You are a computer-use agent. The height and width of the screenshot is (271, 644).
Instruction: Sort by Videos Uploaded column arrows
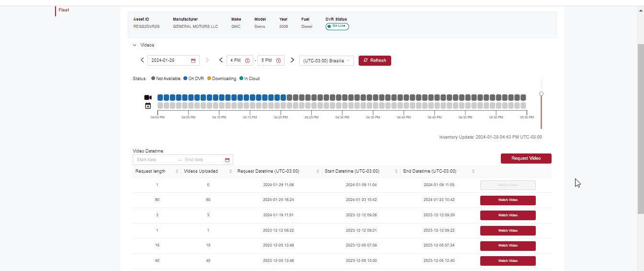click(x=231, y=171)
